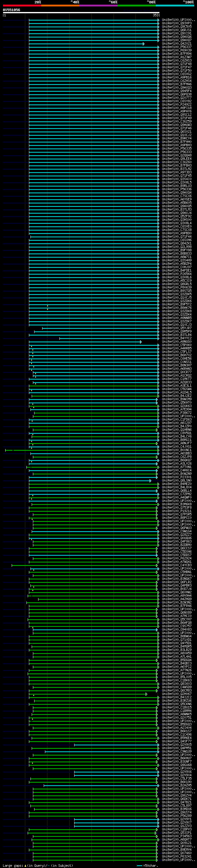
Task: Select the UniRef100_C5P0K0 label
Action: [177, 345]
